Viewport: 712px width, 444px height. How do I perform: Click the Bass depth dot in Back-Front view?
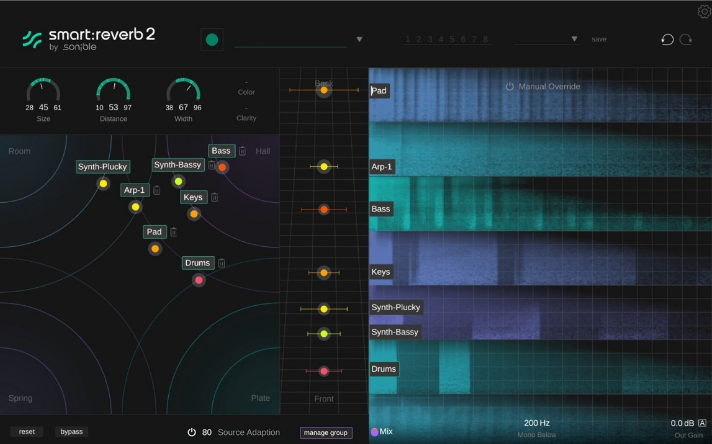point(324,209)
